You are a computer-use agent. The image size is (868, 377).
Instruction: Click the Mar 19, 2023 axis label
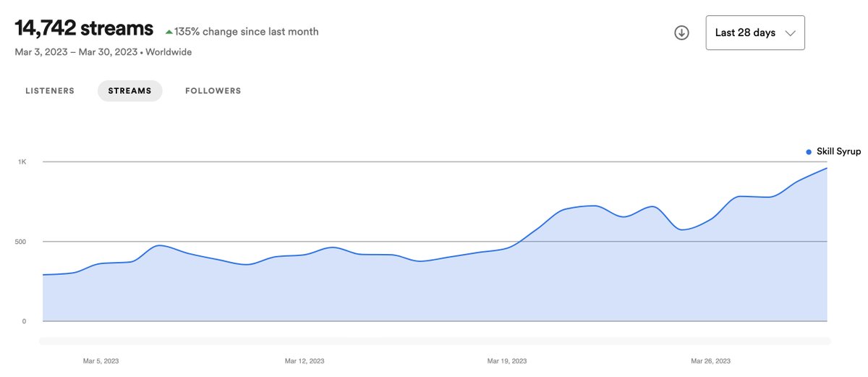pyautogui.click(x=506, y=360)
